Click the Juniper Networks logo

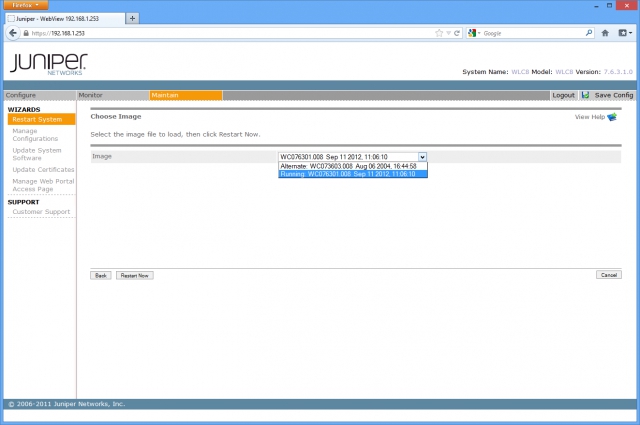[x=48, y=65]
